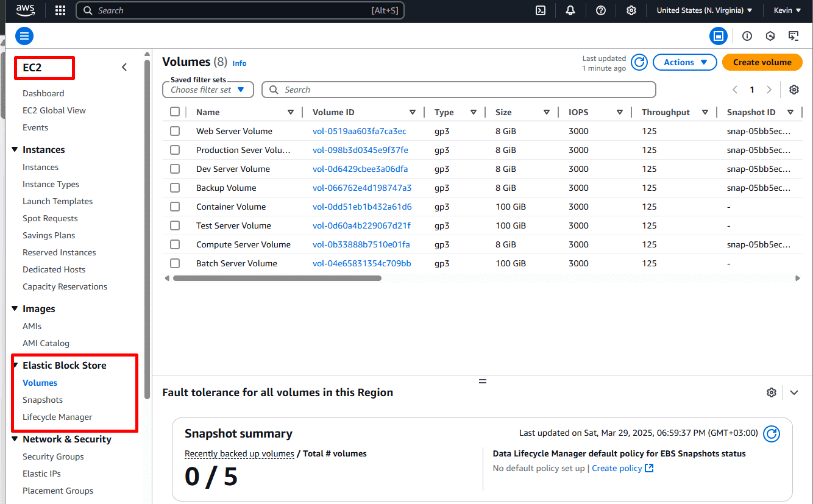Screen dimensions: 813x504
Task: Open the notifications bell icon
Action: [x=570, y=10]
